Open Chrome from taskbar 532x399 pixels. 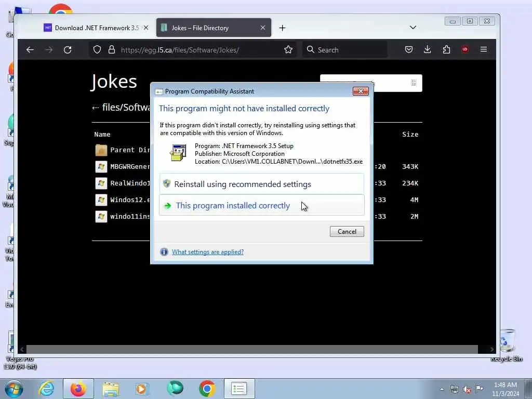207,389
